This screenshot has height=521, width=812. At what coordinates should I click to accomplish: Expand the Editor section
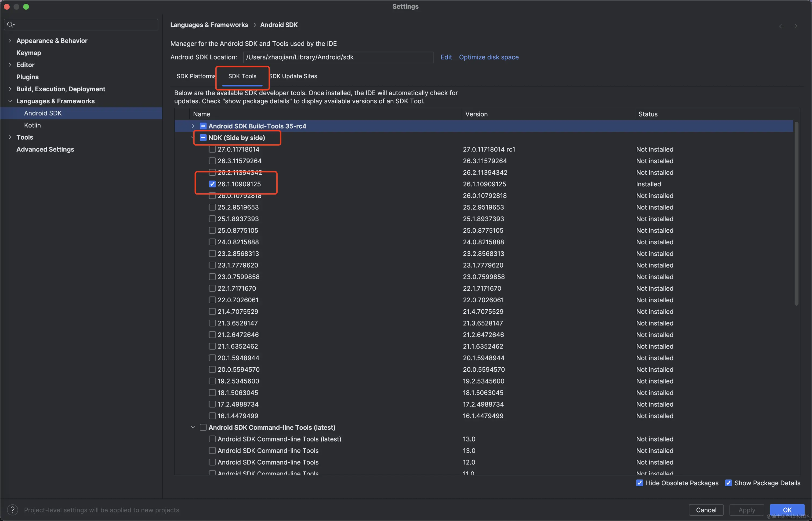tap(10, 65)
